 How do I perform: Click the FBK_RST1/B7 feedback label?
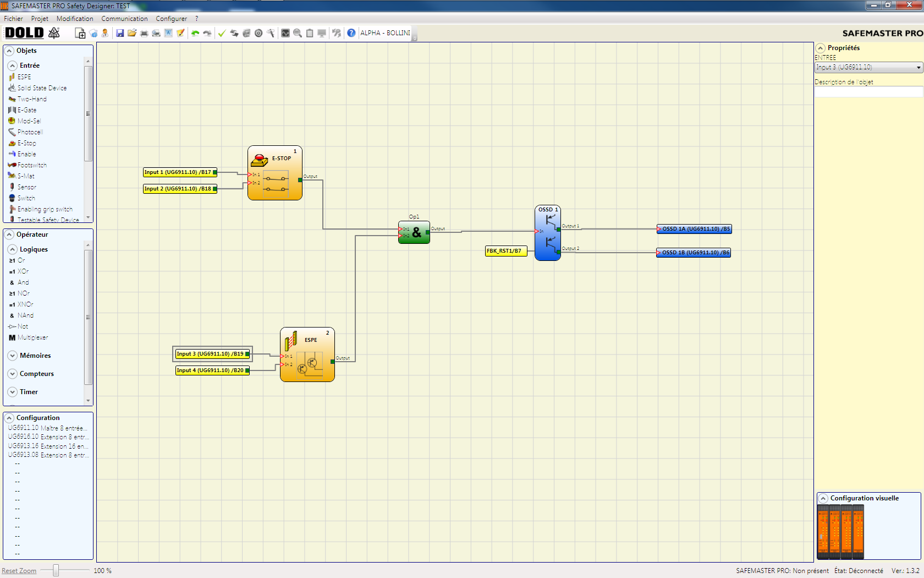click(x=506, y=251)
